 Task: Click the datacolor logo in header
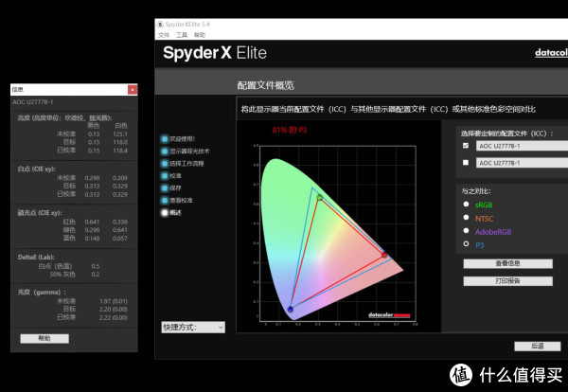pyautogui.click(x=551, y=53)
